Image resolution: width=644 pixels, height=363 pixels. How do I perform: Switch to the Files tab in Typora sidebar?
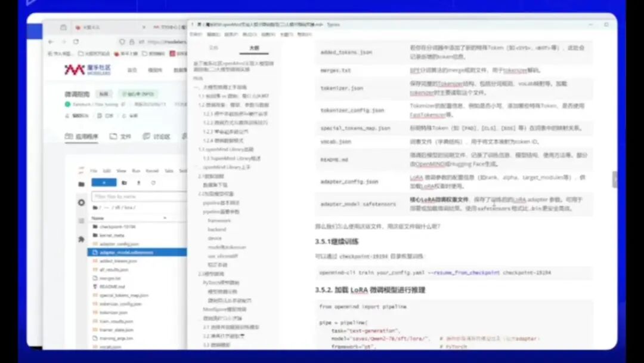tap(213, 48)
